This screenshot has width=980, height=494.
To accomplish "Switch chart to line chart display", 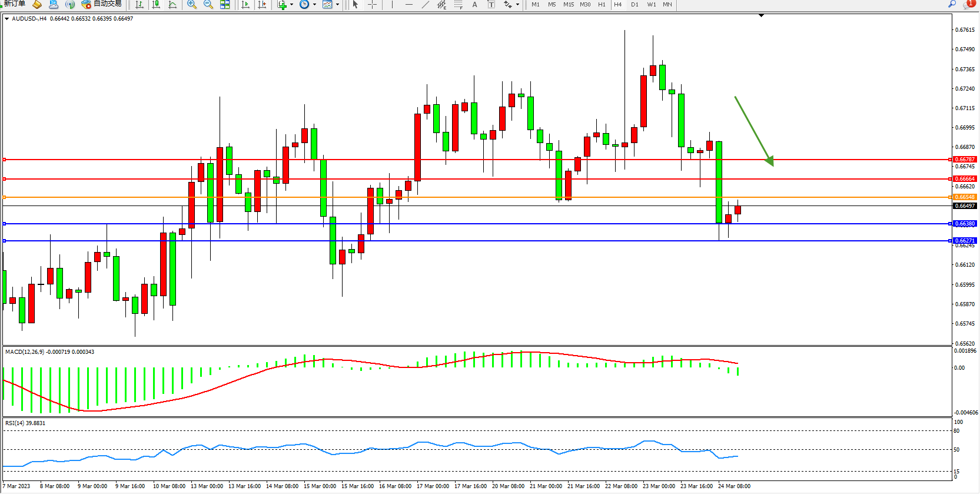I will click(x=172, y=5).
